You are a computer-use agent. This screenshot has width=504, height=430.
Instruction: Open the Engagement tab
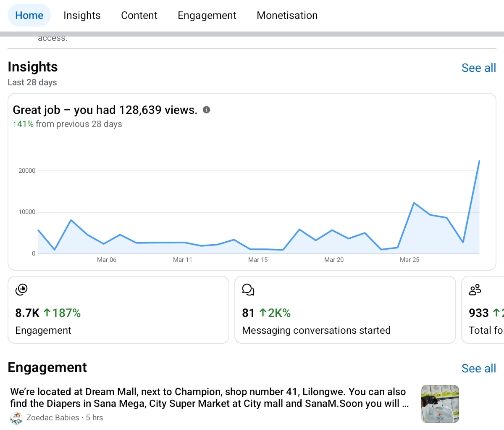[x=207, y=16]
